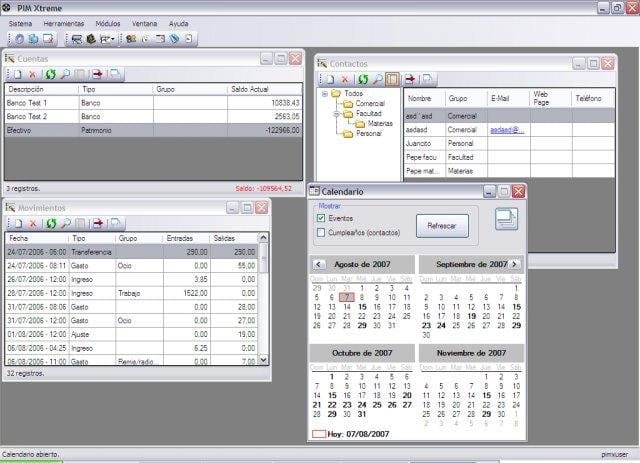This screenshot has width=640, height=463.
Task: Open the Ayuda menu
Action: [179, 24]
